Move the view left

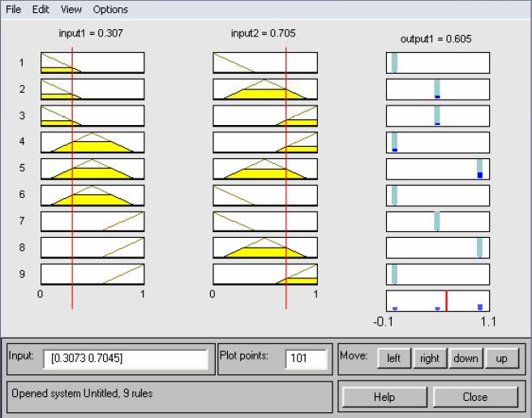click(x=394, y=358)
